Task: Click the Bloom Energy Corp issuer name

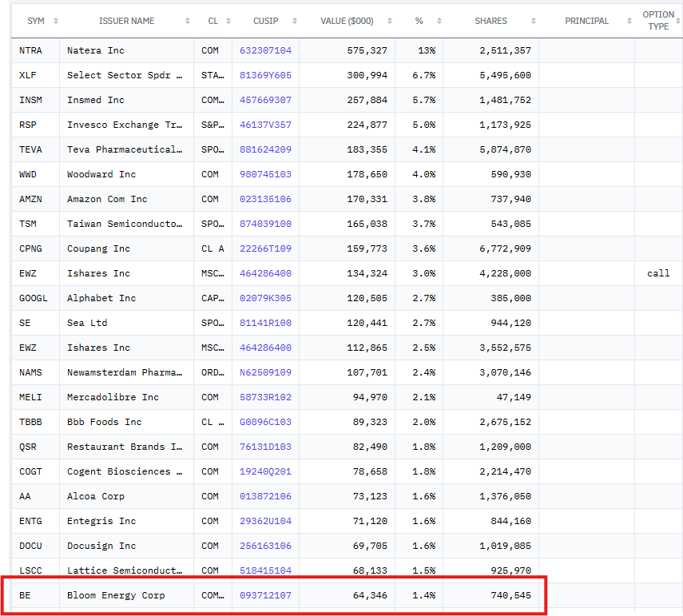Action: (x=116, y=595)
